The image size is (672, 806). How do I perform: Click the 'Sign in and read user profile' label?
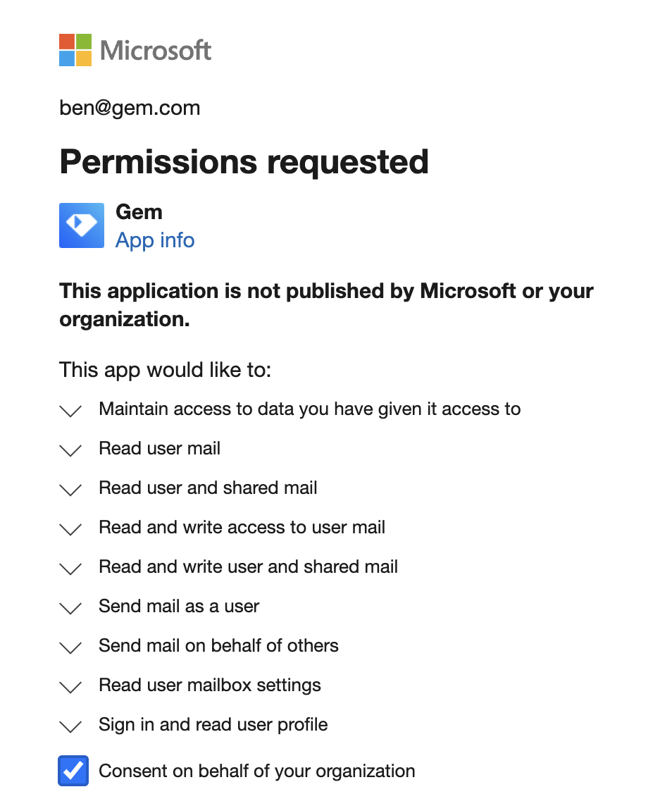click(x=213, y=725)
